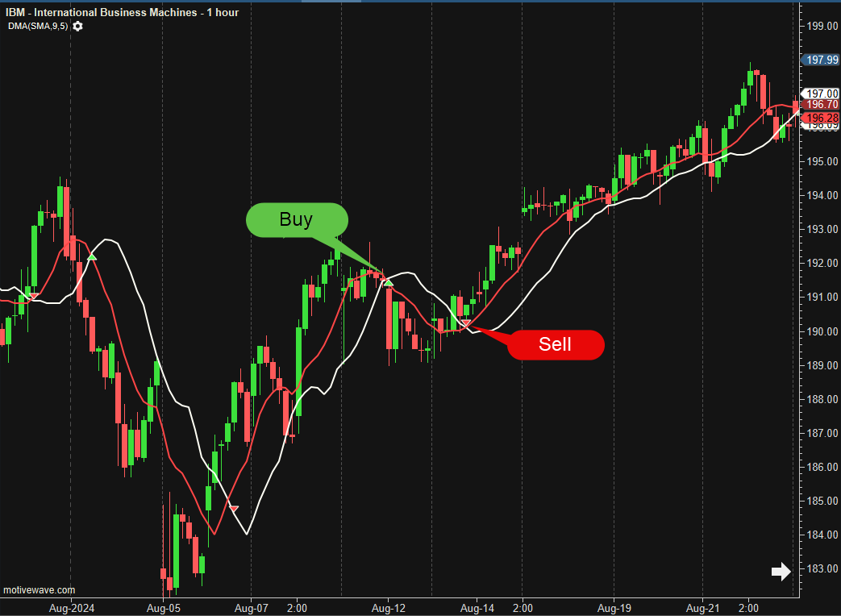The height and width of the screenshot is (616, 841).
Task: Select the dark red 196.70 price label
Action: [x=822, y=105]
